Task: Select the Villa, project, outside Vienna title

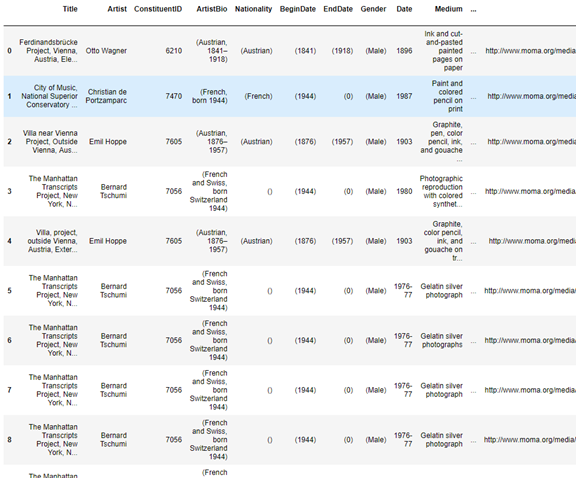Action: pos(52,241)
